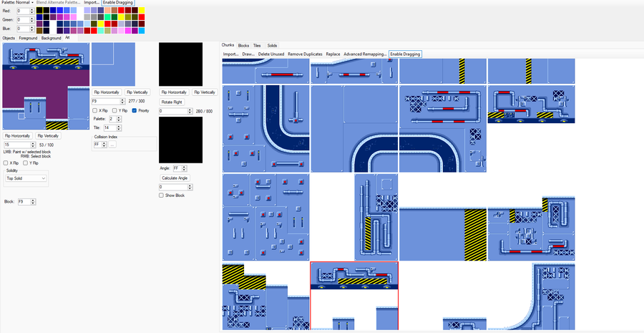Open Advanced Remapping...
The height and width of the screenshot is (333, 644).
pos(365,54)
